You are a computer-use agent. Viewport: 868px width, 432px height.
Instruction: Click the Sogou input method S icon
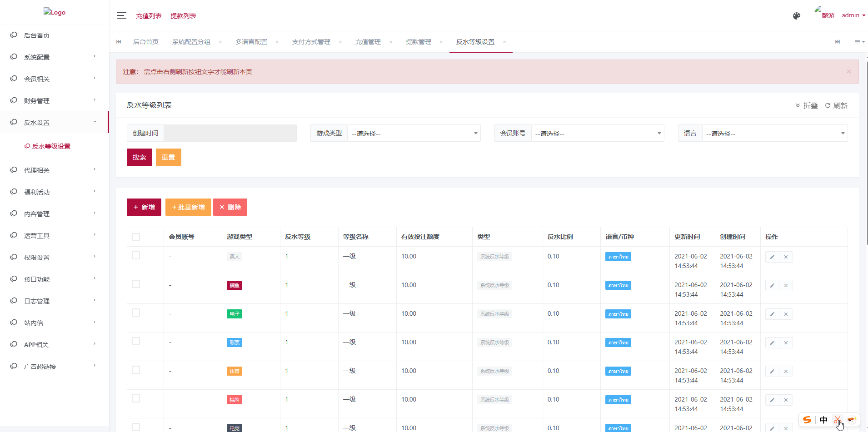tap(807, 420)
